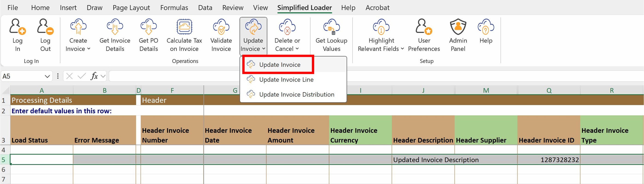Click the Error Message header cell

tap(105, 130)
